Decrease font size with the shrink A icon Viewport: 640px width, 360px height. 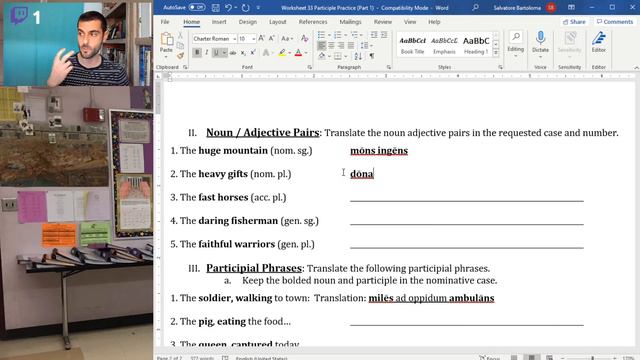[271, 38]
